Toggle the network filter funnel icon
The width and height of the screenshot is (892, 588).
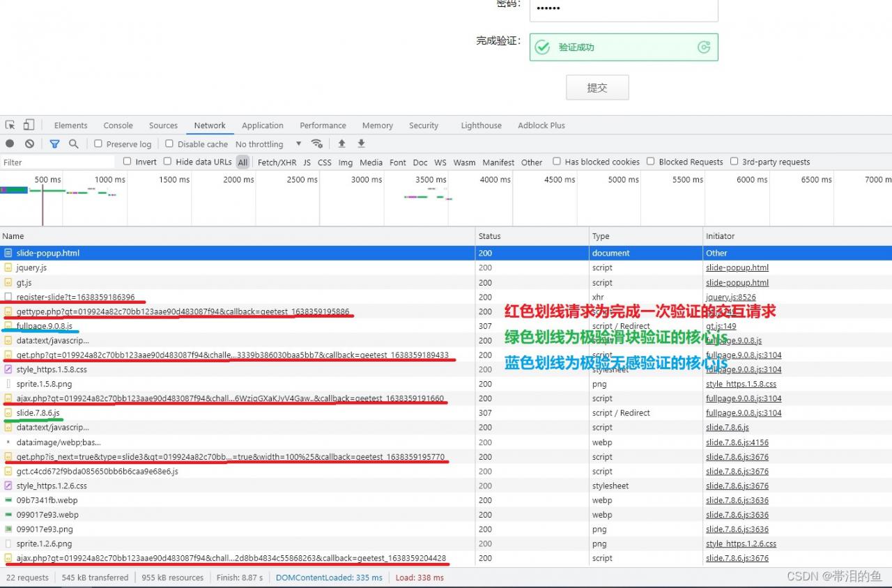54,144
